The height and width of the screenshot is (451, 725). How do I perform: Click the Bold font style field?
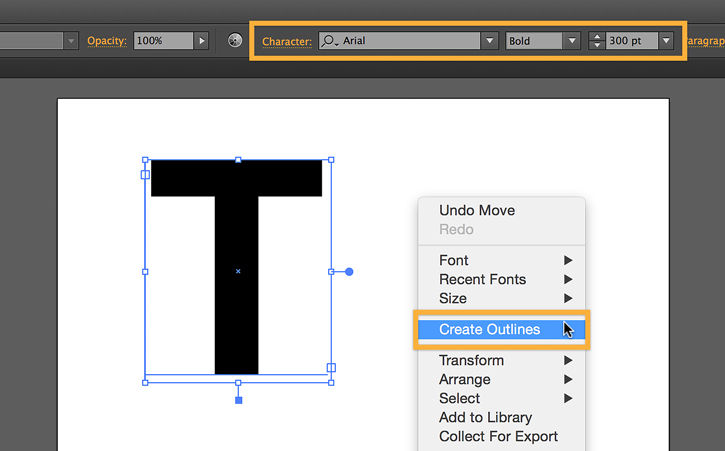click(534, 41)
